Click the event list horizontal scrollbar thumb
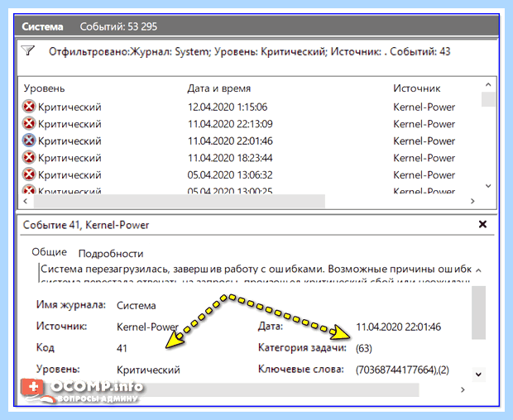The image size is (513, 420). (180, 201)
